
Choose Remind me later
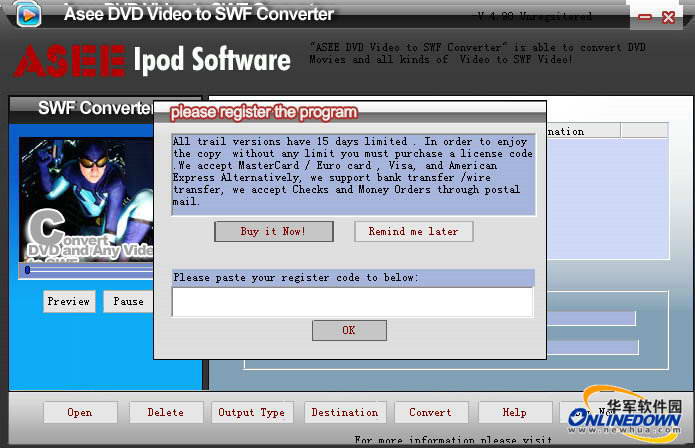pos(414,231)
